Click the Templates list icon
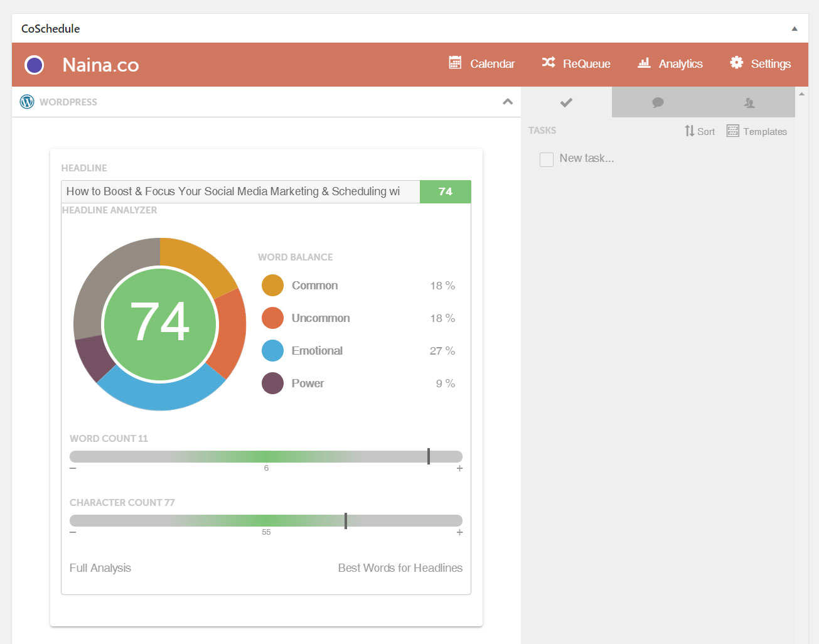 click(x=732, y=131)
